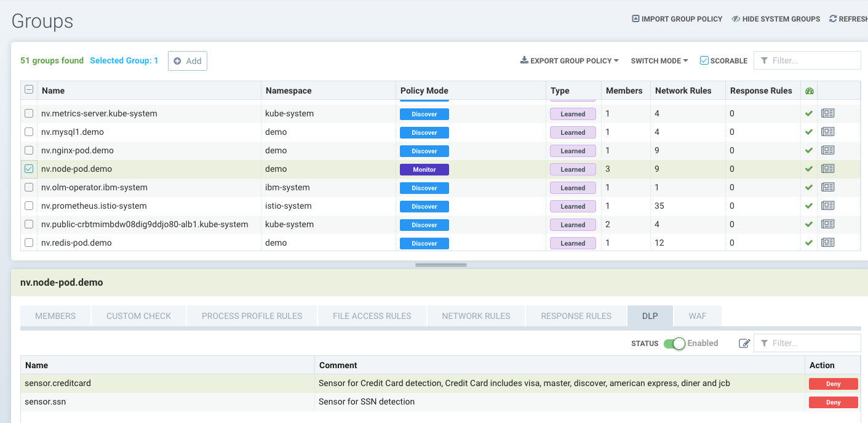The image size is (868, 423).
Task: Click the edit DLP sensors pencil icon
Action: point(744,344)
